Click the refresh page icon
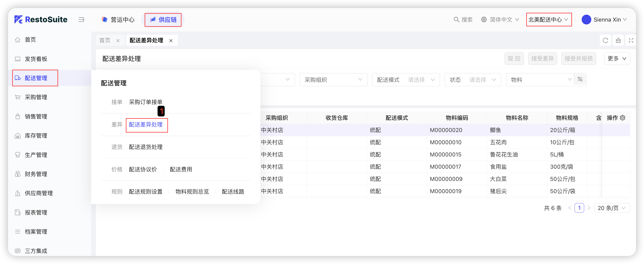644x264 pixels. coord(605,40)
